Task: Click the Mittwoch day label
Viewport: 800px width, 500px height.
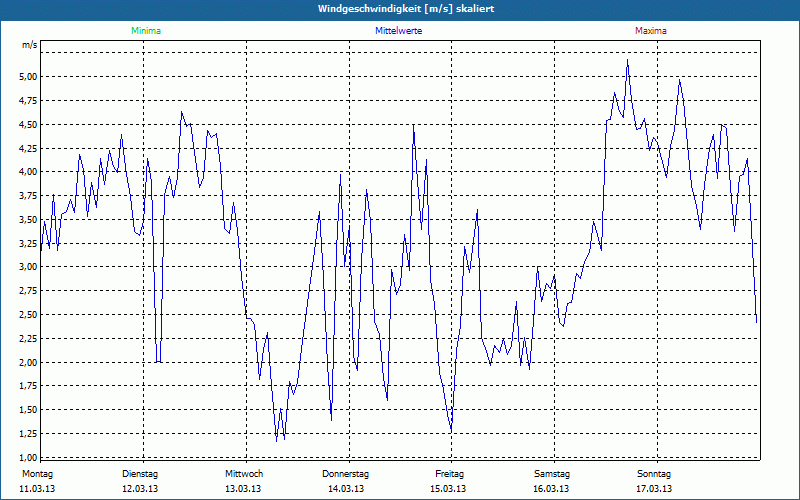Action: pos(244,474)
